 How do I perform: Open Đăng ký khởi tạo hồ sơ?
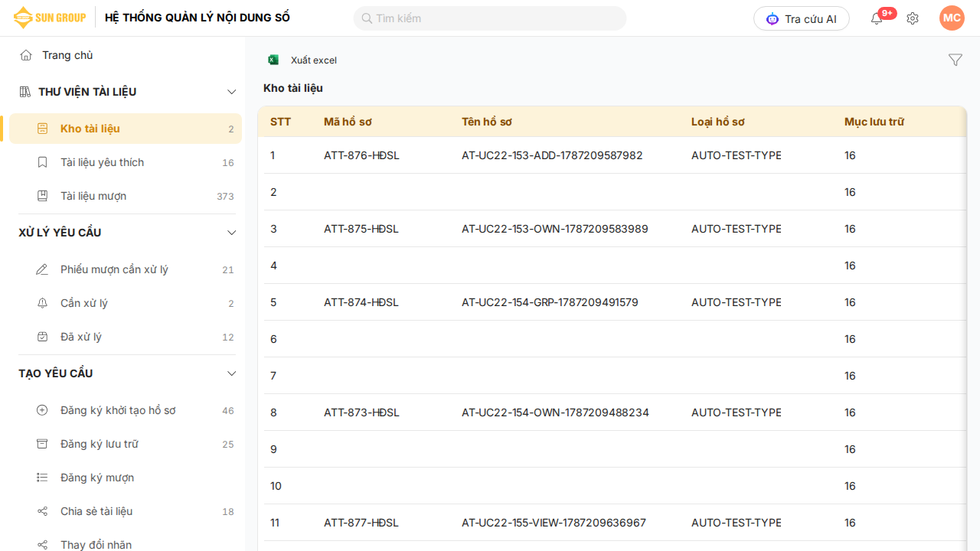126,410
